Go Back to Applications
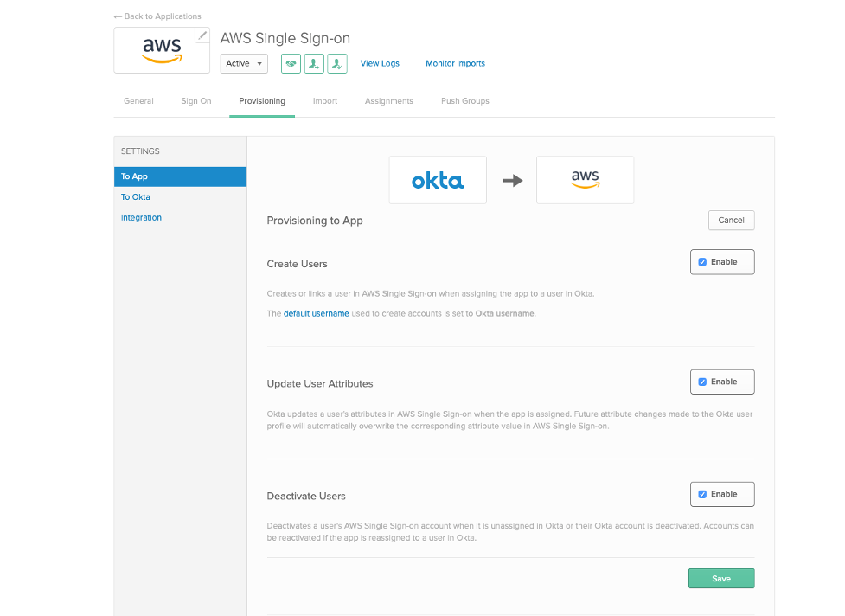 point(157,16)
